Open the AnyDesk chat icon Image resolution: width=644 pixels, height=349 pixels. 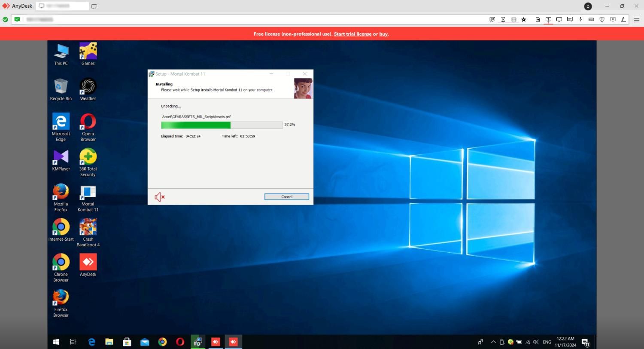click(570, 19)
